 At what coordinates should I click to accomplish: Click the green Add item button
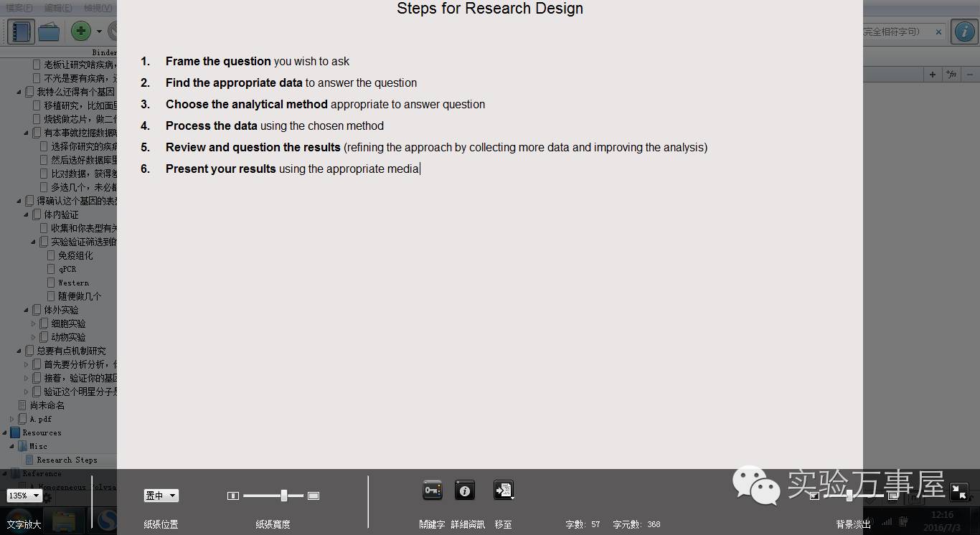point(81,31)
